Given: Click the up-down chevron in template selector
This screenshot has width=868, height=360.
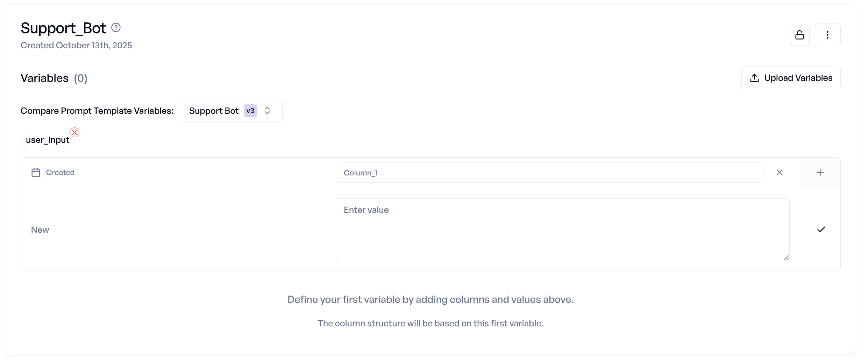Looking at the screenshot, I should (x=267, y=111).
